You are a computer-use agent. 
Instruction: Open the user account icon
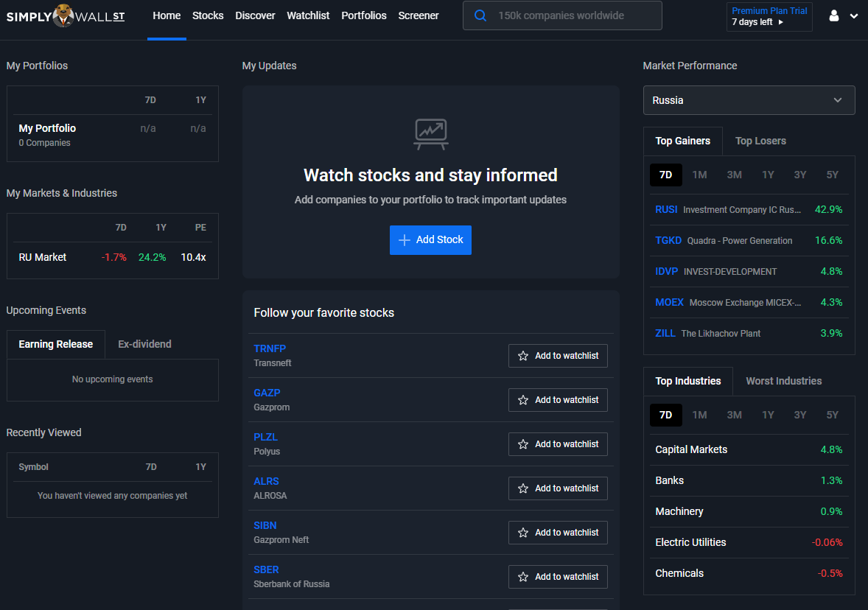click(x=833, y=16)
